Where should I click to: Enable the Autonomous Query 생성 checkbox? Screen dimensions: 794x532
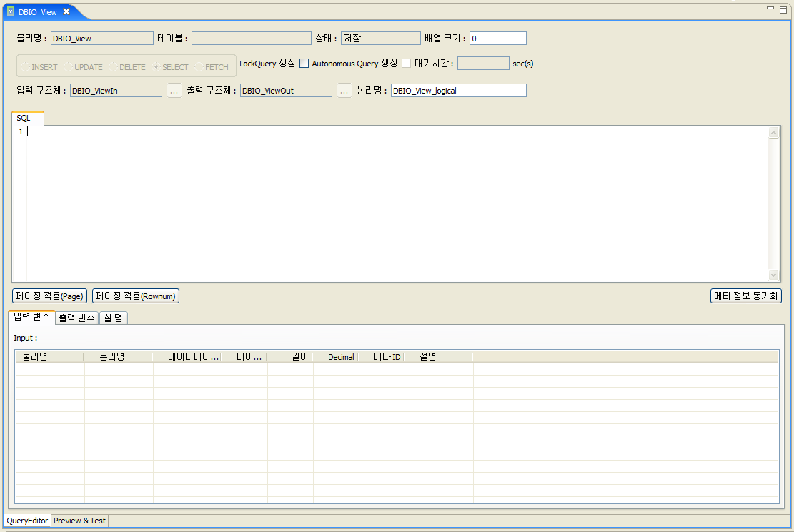406,64
